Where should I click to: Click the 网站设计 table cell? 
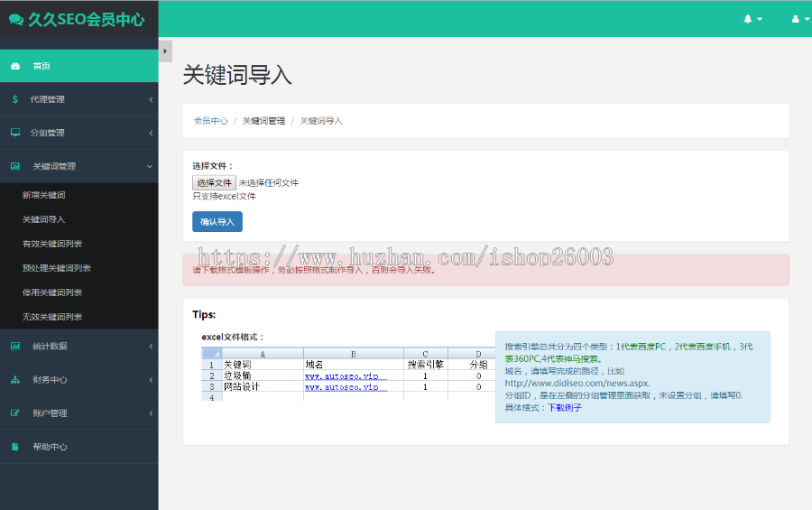coord(241,386)
